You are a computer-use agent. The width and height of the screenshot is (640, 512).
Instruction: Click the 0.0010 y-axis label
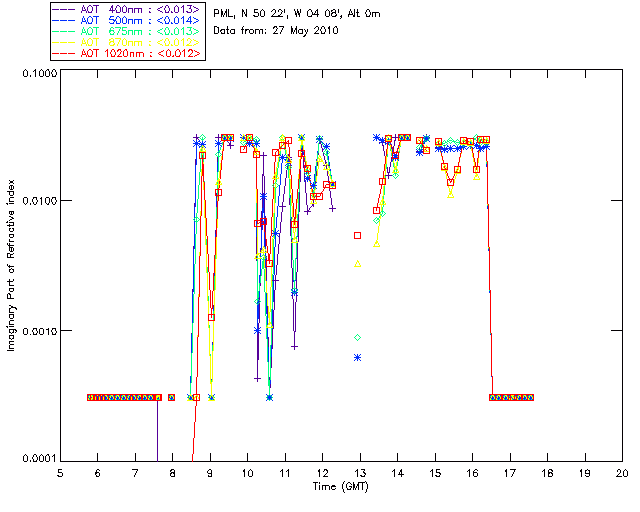point(39,331)
